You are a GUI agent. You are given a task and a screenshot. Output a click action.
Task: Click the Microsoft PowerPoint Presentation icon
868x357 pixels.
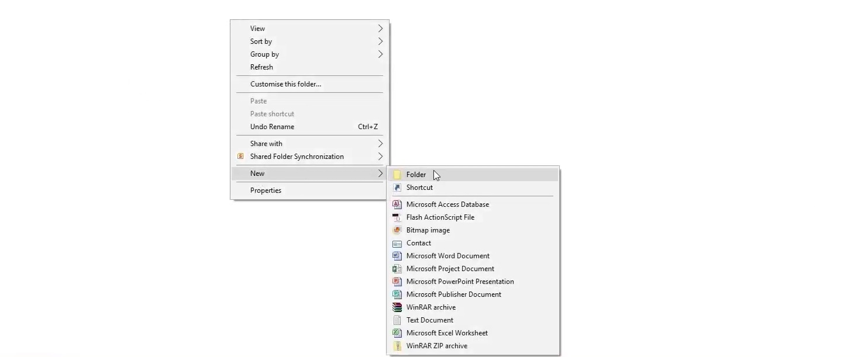point(397,281)
